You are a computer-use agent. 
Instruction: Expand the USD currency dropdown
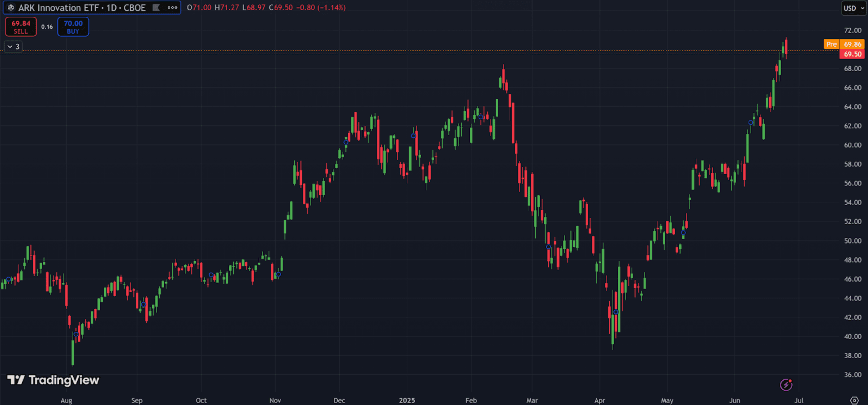click(x=854, y=8)
